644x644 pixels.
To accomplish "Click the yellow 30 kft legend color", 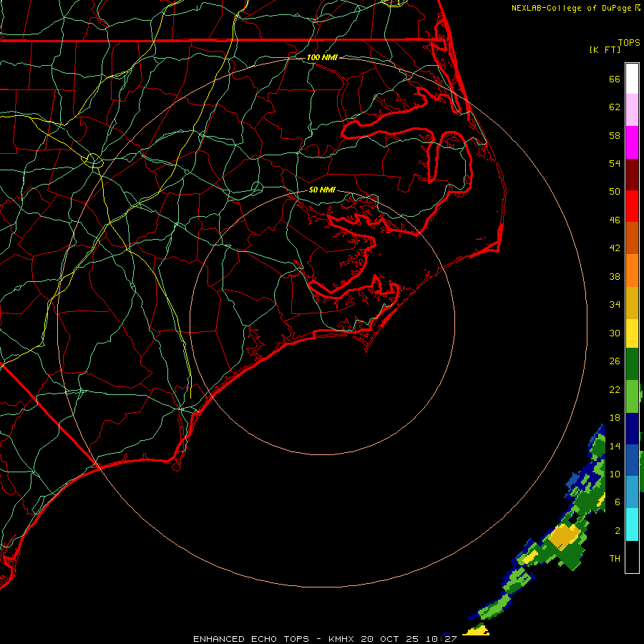I will coord(632,333).
